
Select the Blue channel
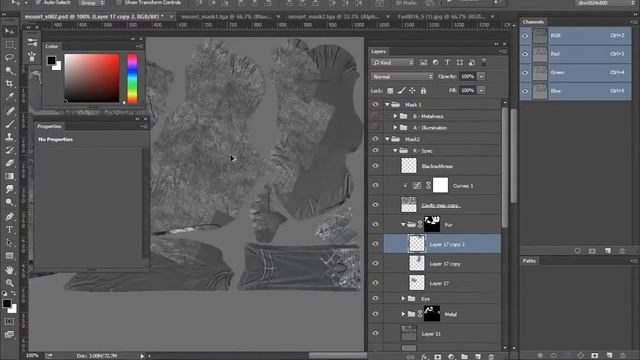576,91
